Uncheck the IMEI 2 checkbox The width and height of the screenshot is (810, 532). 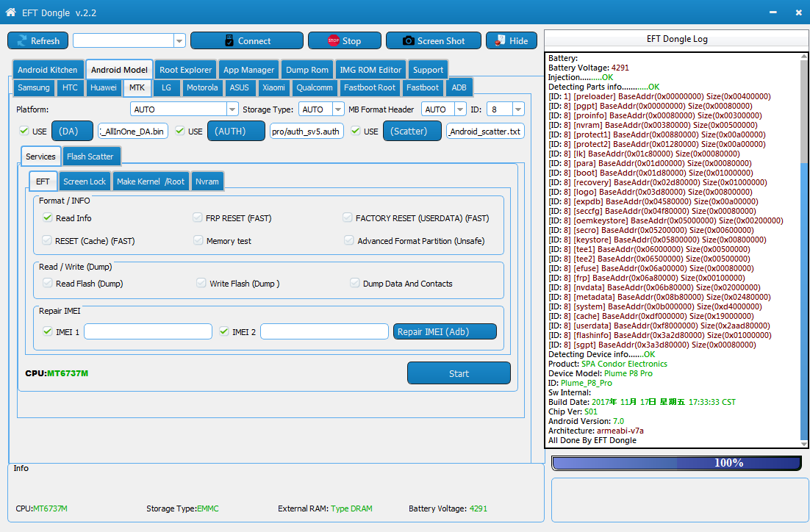point(223,331)
